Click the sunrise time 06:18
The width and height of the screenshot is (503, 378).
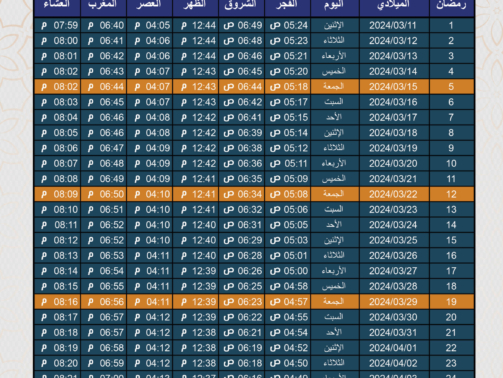[242, 363]
